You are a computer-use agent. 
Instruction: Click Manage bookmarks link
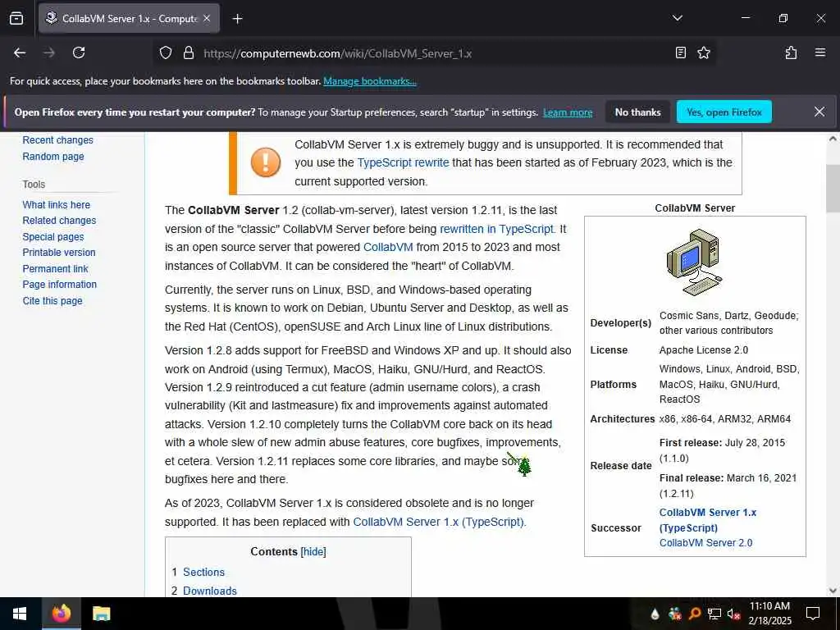(x=370, y=81)
